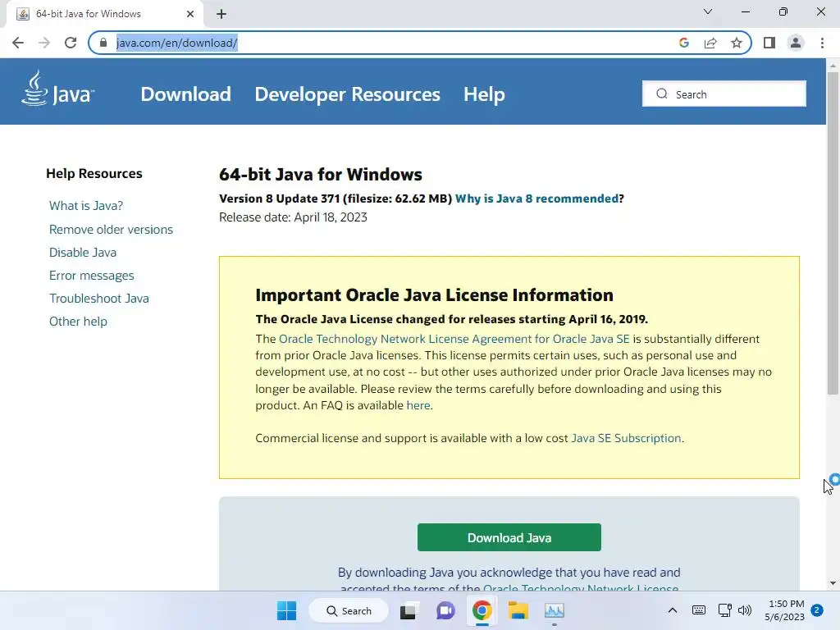Viewport: 840px width, 630px height.
Task: Open the monitor graph app on taskbar
Action: coord(555,610)
